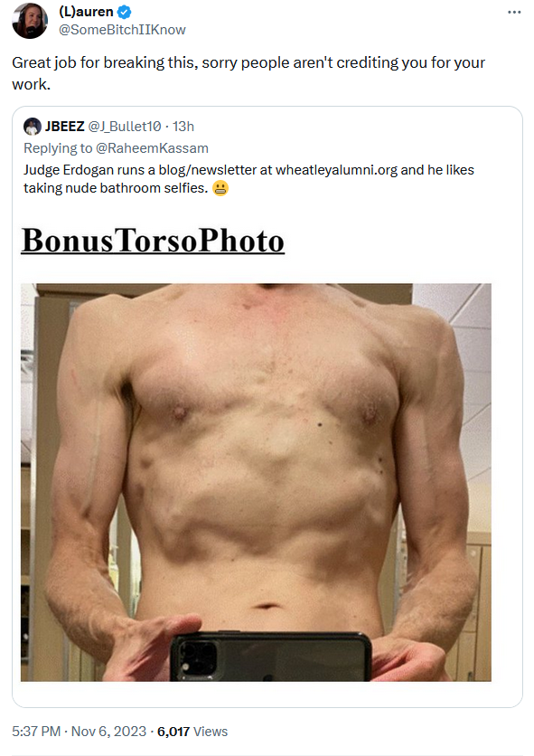Click the wheatleyalumni.org text in quoted tweet
Viewport: 534px width, 756px height.
coord(336,170)
